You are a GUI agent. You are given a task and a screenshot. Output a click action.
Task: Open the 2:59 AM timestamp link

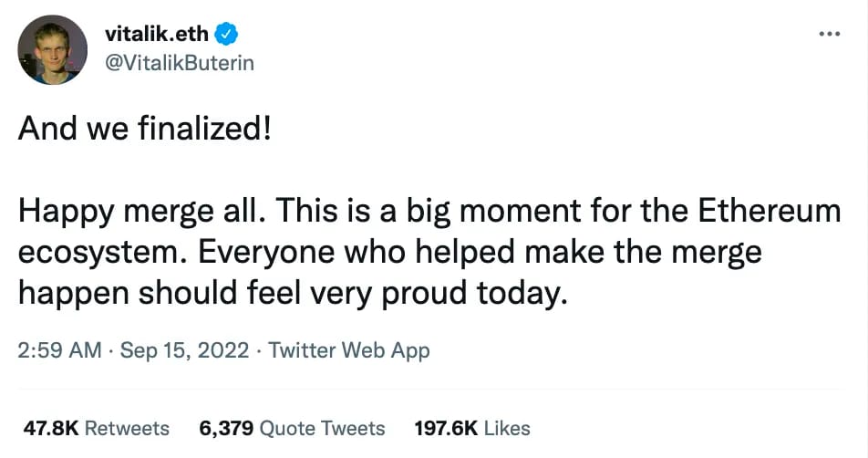(60, 349)
